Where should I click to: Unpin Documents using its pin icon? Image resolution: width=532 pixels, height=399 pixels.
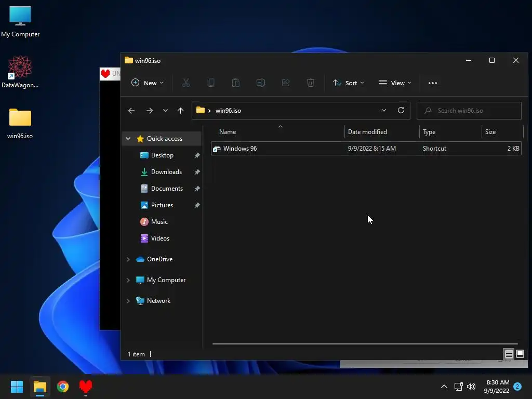(197, 188)
